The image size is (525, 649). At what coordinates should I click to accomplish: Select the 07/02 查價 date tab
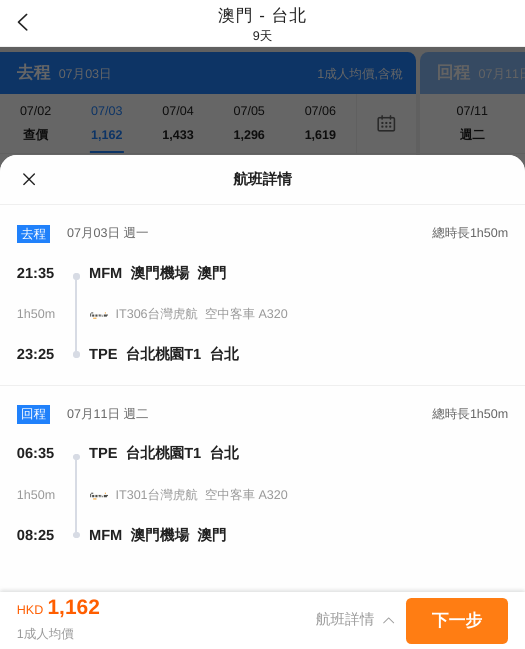(36, 123)
